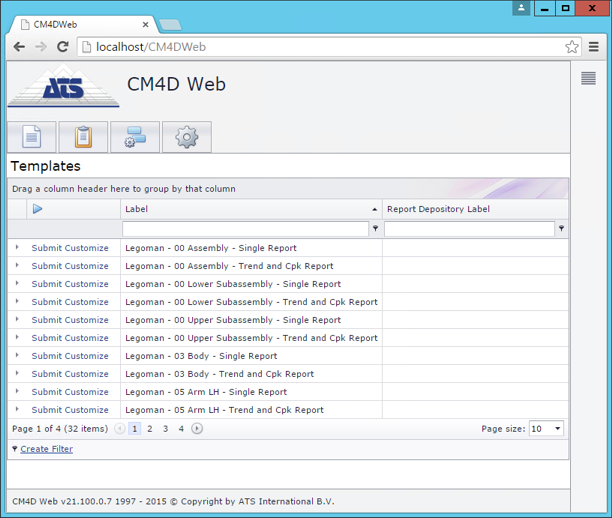
Task: Click the browser back arrow
Action: (x=19, y=47)
